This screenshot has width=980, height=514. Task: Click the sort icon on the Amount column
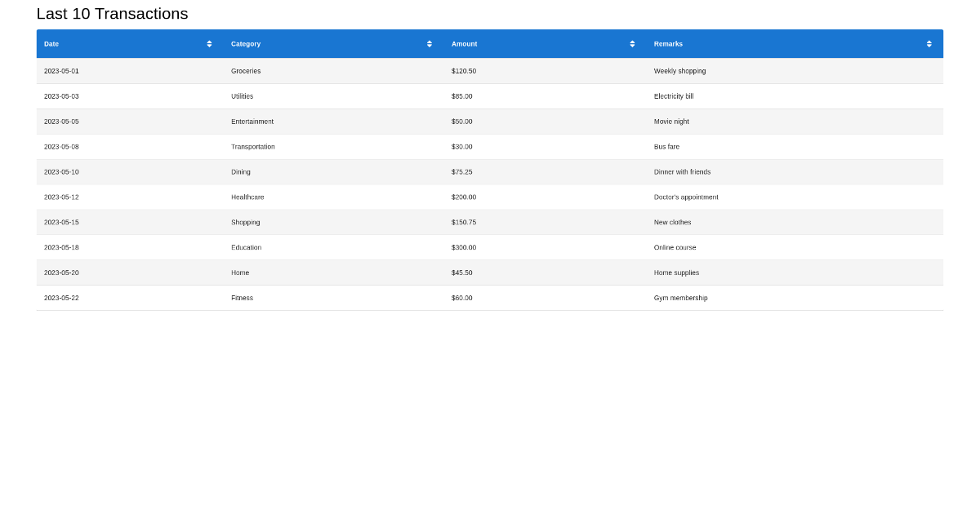click(x=631, y=43)
